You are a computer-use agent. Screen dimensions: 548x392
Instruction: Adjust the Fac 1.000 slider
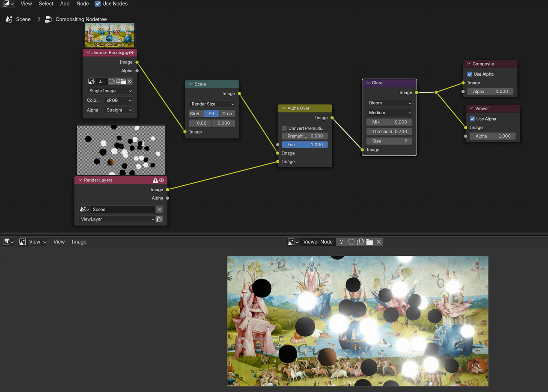coord(305,145)
